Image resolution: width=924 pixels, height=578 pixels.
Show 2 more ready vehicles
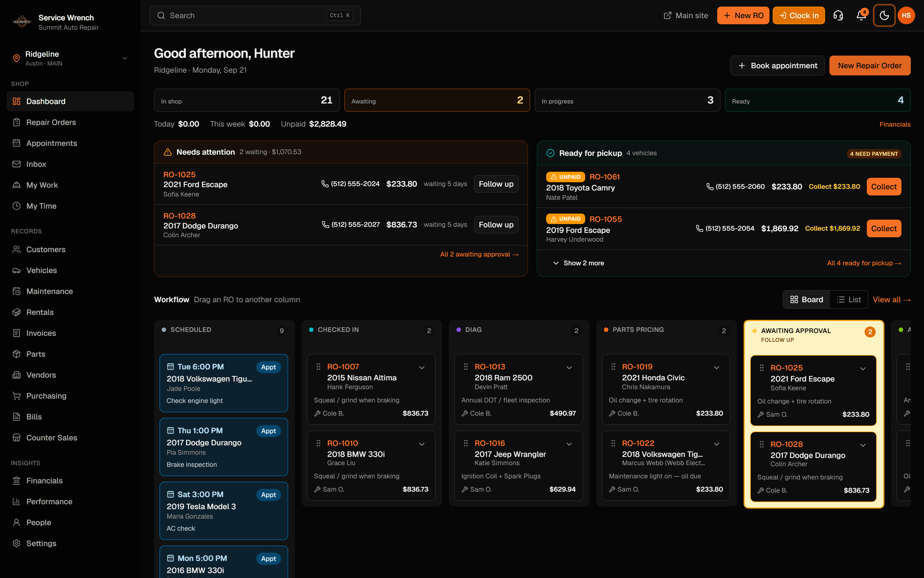pos(578,263)
